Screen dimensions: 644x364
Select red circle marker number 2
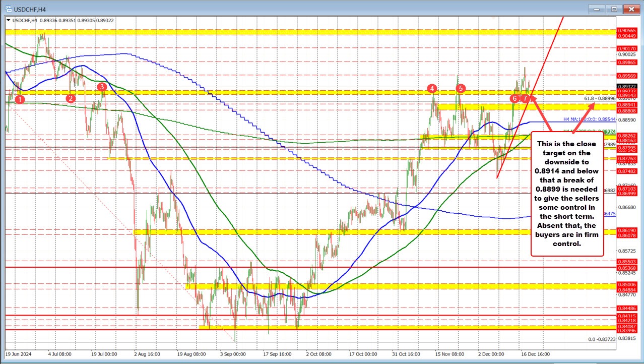[x=71, y=98]
